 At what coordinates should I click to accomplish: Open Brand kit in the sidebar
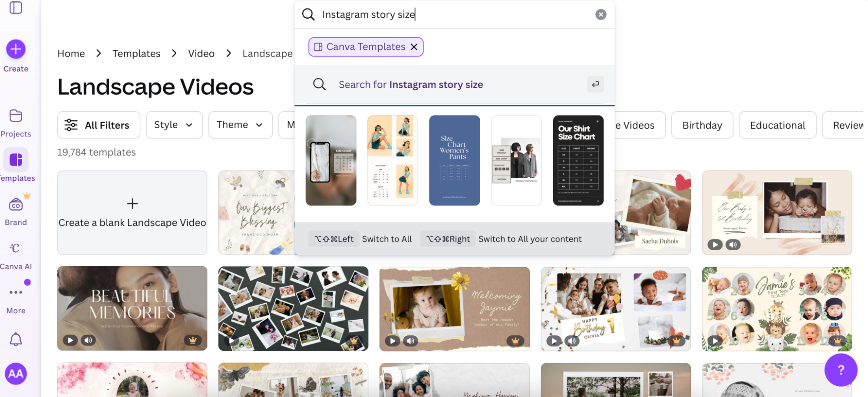16,211
